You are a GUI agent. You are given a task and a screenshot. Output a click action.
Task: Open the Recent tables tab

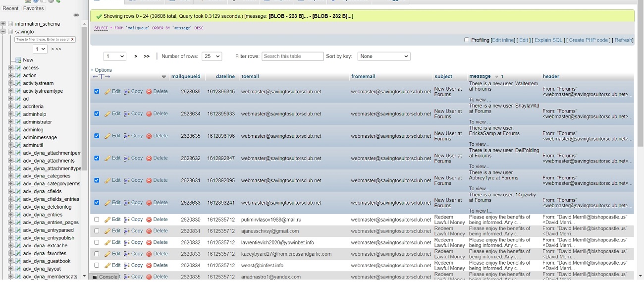(10, 8)
